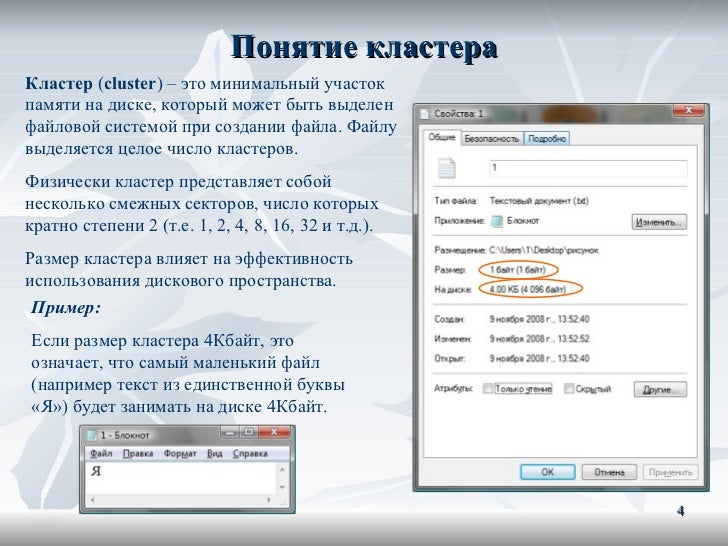This screenshot has height=546, width=728.
Task: Enable the Только чтение checkbox
Action: point(487,389)
